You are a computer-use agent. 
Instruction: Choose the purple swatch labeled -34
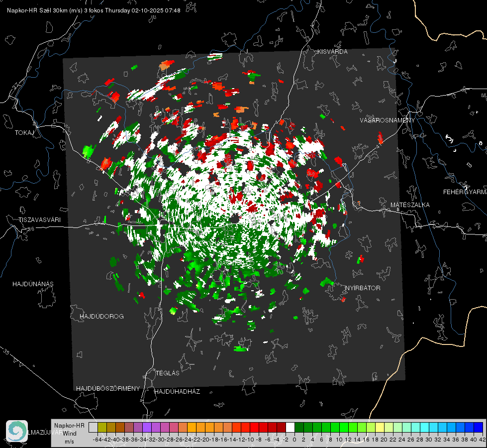coord(147,427)
